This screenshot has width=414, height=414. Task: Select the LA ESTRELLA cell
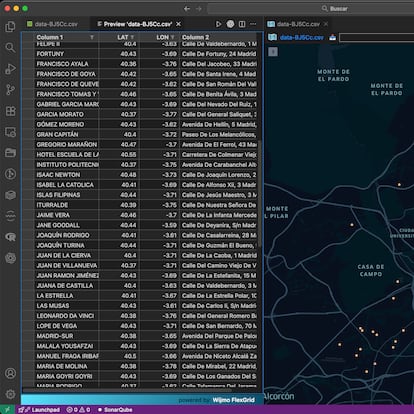(67, 296)
